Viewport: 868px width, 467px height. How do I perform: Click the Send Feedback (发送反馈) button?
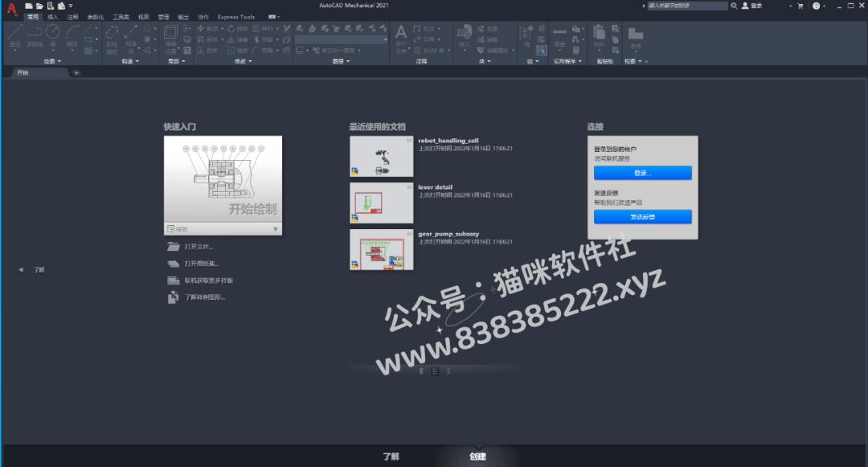[643, 216]
